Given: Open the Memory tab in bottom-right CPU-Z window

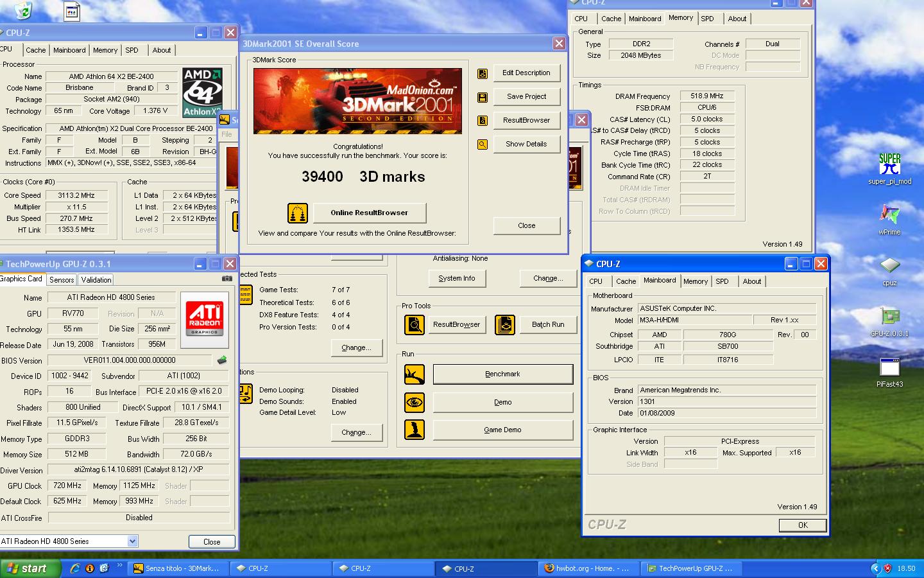Looking at the screenshot, I should 695,281.
